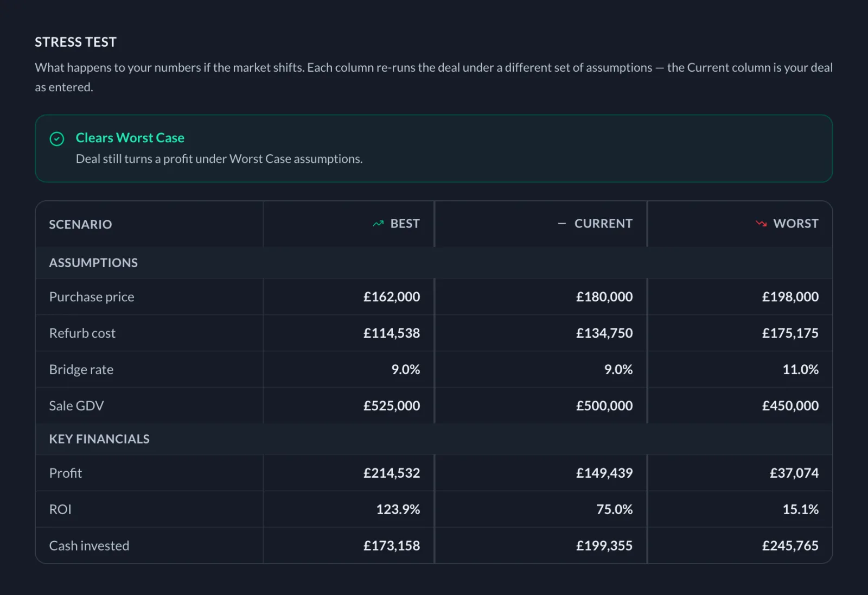Click worst refurb cost £175,175
868x595 pixels.
coord(790,333)
